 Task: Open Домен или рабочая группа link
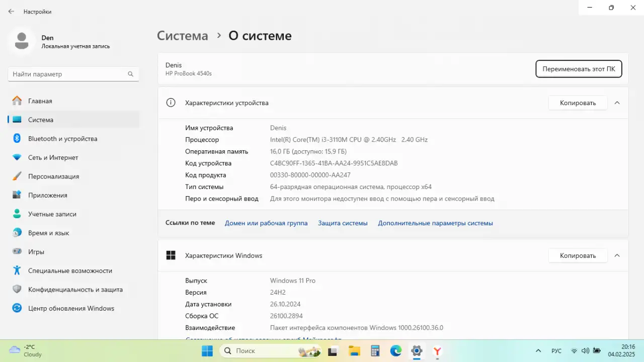(266, 223)
